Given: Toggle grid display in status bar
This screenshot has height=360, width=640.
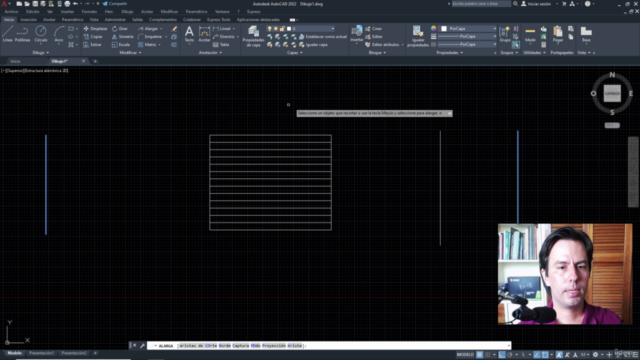Looking at the screenshot, I should 480,355.
